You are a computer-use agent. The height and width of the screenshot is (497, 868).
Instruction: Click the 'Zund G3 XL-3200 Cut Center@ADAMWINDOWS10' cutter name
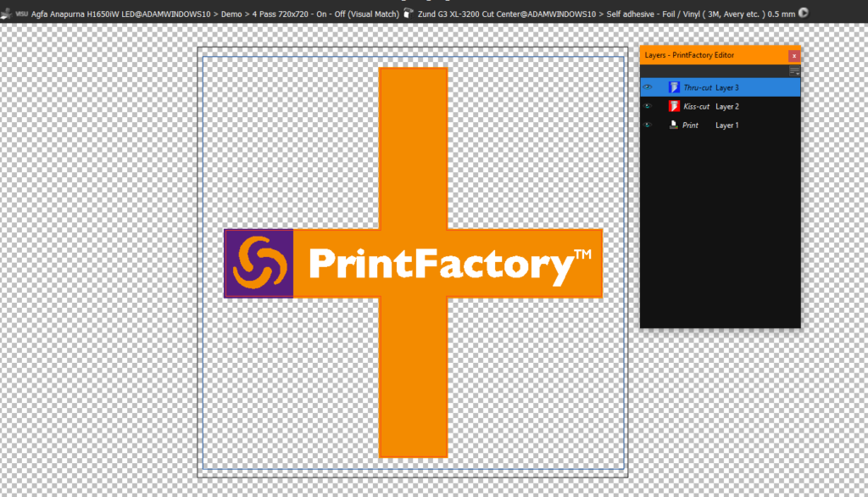click(x=507, y=14)
